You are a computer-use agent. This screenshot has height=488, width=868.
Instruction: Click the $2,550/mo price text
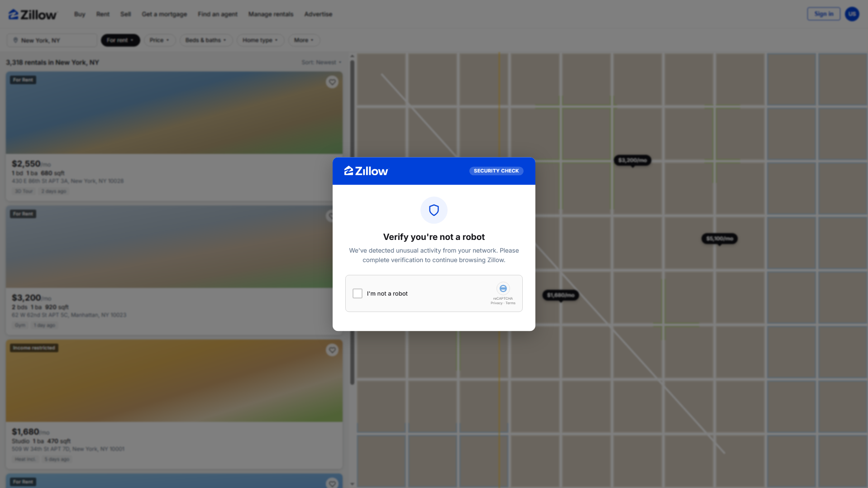(x=31, y=163)
